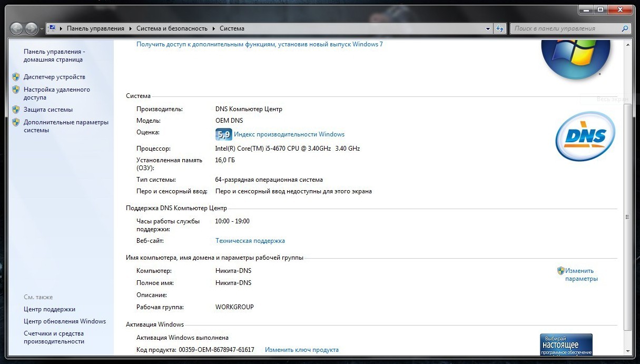Screen dimensions: 640x364
Task: Click the refresh icon beside the address bar
Action: click(500, 28)
